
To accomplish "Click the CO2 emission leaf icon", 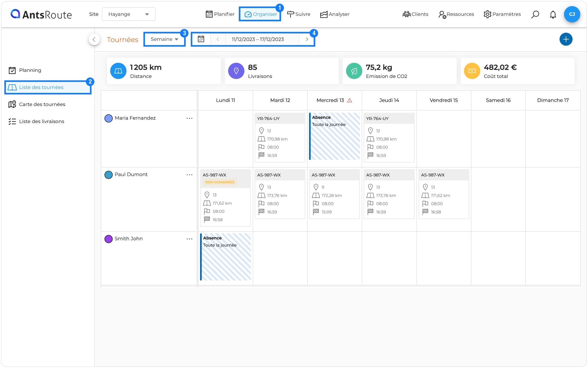I will (354, 71).
